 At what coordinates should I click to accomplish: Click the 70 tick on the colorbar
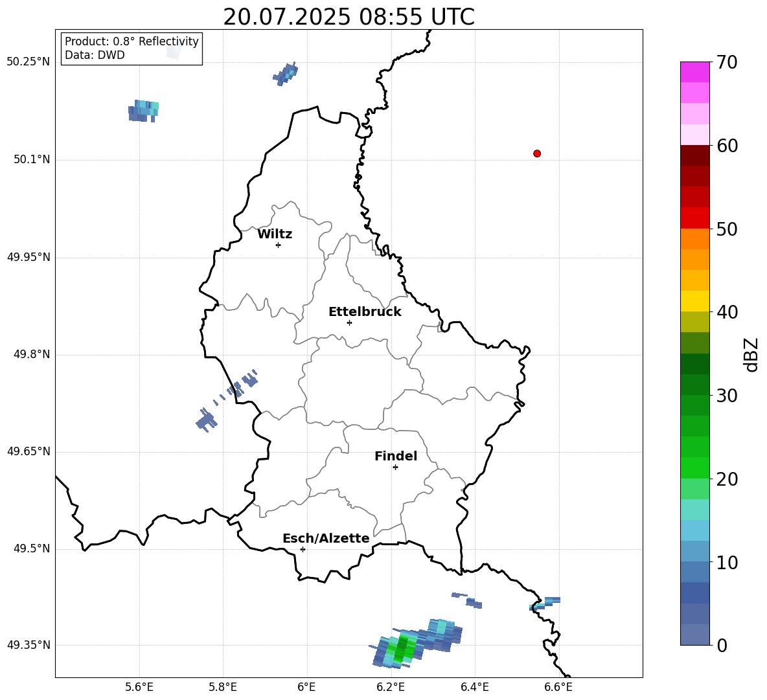click(727, 62)
